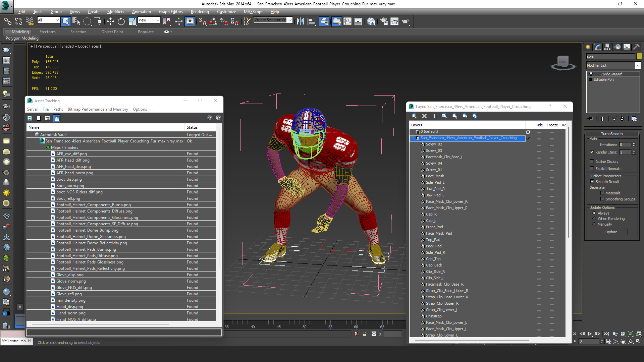Screen dimensions: 644x362
Task: Open Utilities hammer tab in command panel
Action: (636, 47)
